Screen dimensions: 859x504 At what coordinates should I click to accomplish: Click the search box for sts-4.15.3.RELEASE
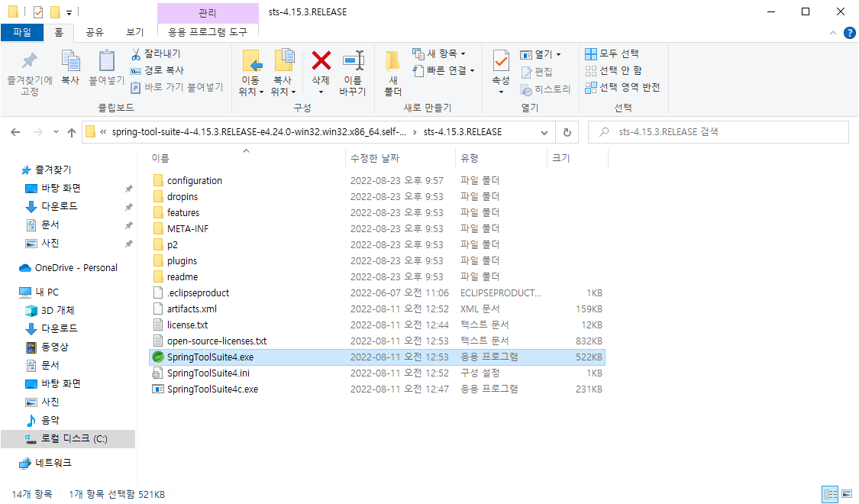click(718, 132)
